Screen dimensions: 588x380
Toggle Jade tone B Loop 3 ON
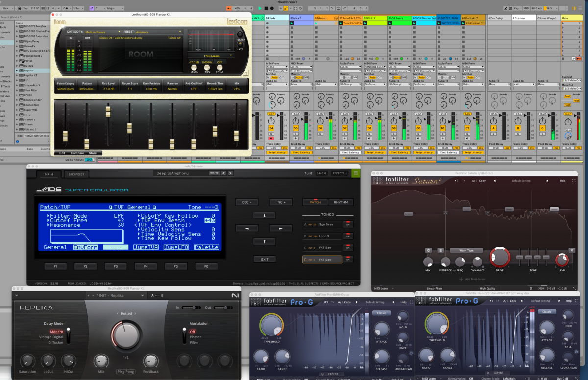pyautogui.click(x=348, y=236)
